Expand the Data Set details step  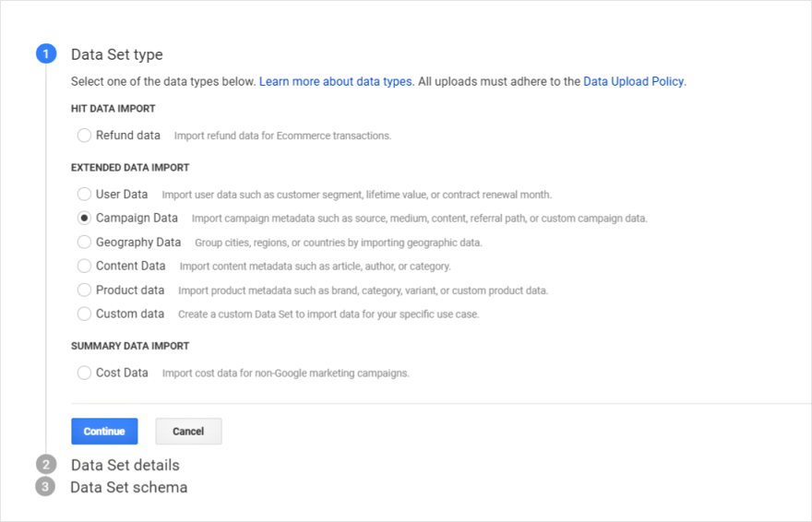point(125,465)
